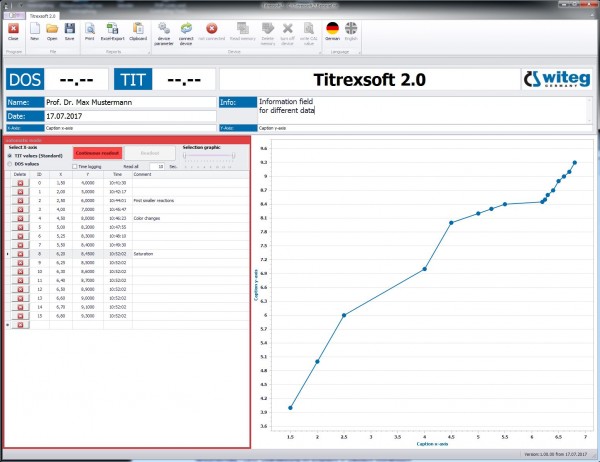Click the Comment column header

pyautogui.click(x=191, y=174)
